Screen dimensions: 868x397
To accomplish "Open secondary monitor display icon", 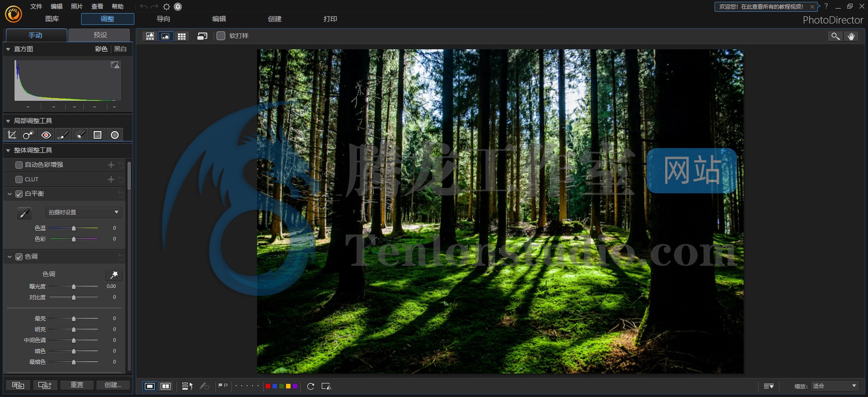I will coord(202,36).
